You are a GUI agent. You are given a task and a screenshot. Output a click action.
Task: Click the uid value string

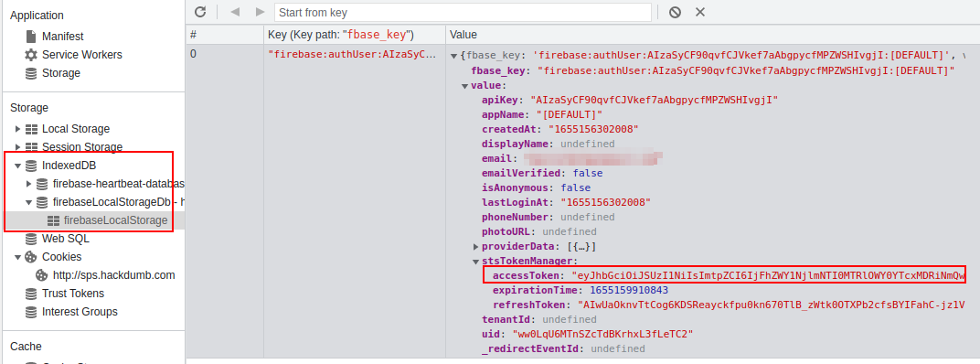coord(602,334)
